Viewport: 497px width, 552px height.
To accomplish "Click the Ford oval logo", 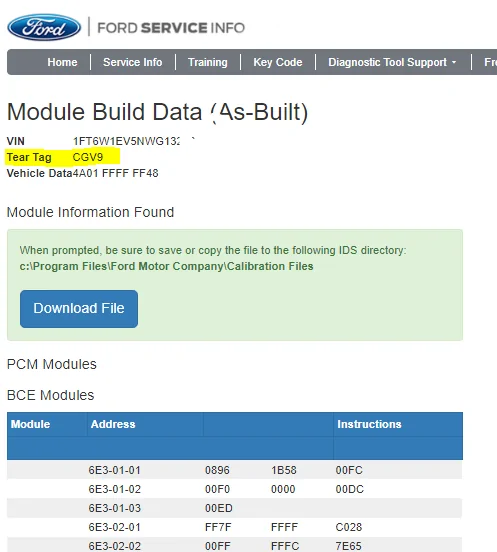I will point(44,27).
